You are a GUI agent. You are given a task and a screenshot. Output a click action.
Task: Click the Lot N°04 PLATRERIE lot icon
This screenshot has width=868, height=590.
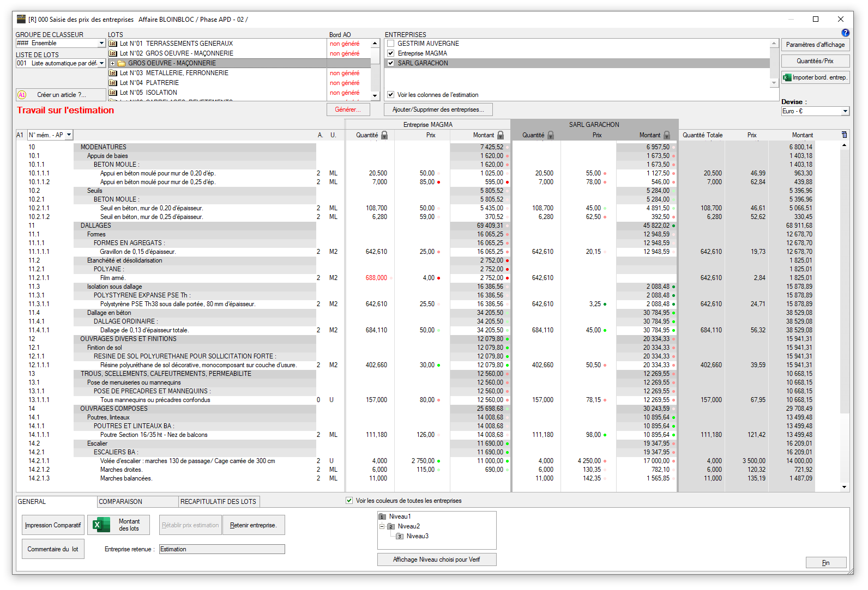click(113, 83)
